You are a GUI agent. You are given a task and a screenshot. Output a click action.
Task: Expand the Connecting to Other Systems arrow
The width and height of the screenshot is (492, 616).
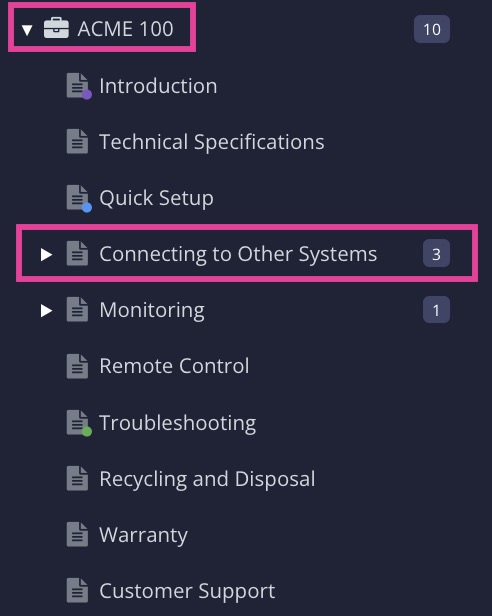(x=46, y=254)
